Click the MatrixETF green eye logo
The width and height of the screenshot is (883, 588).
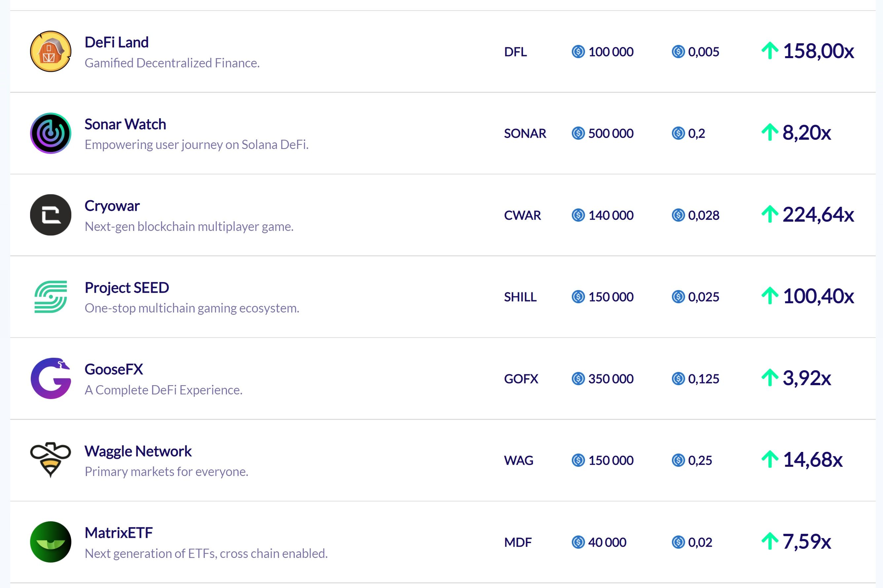coord(51,542)
